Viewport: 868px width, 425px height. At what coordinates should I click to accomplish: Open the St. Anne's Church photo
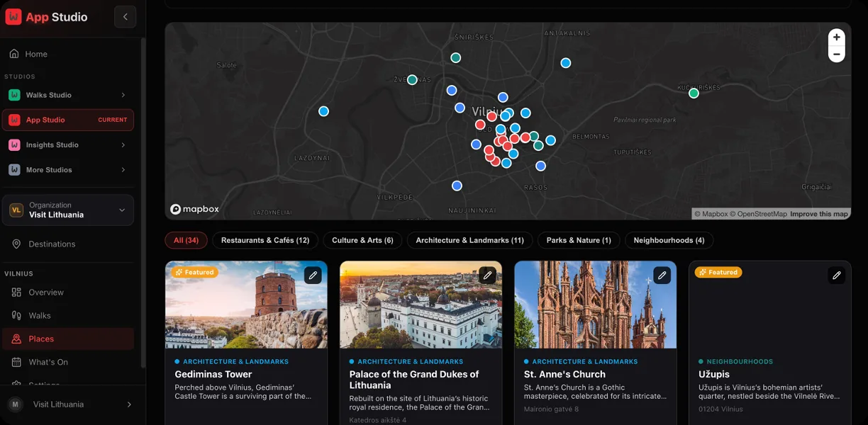(x=595, y=305)
